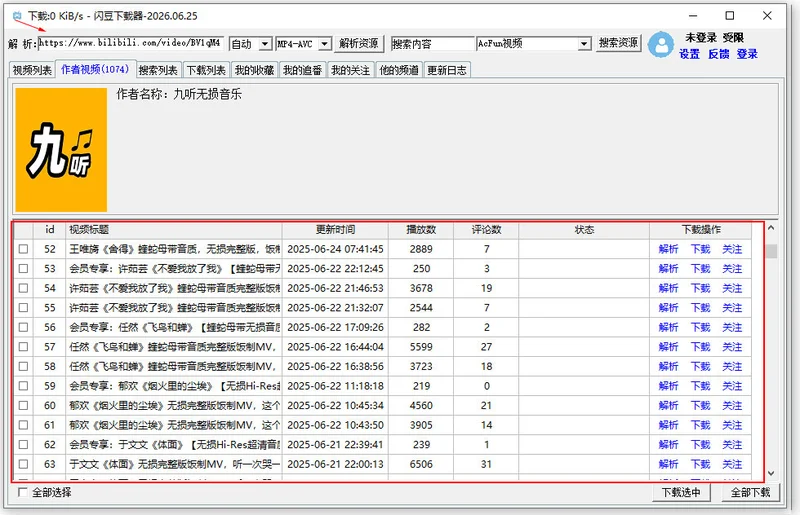
Task: Click 解析 link in row 52
Action: click(x=668, y=249)
